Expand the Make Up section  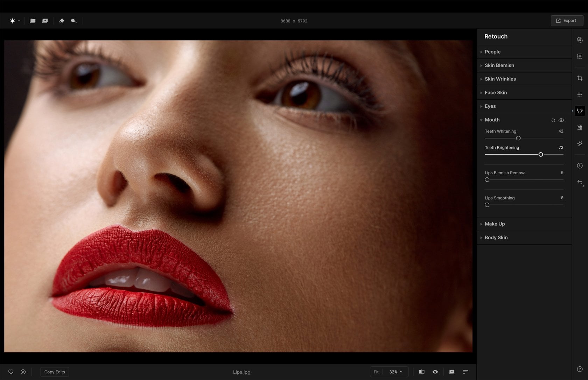[495, 224]
